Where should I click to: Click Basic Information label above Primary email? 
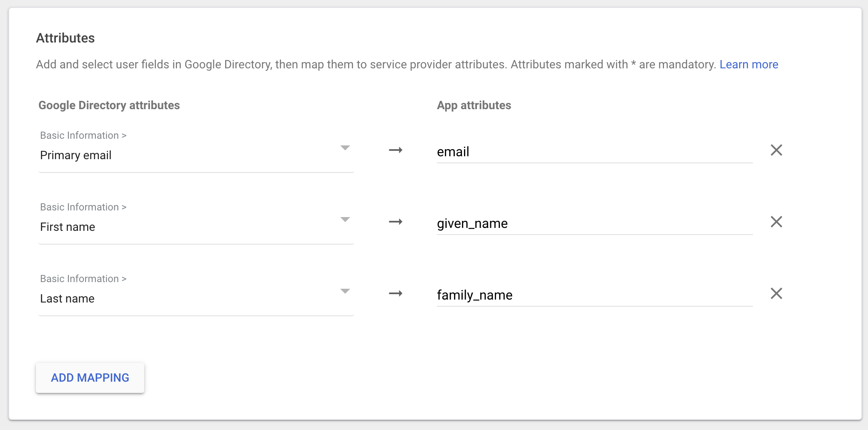tap(83, 135)
